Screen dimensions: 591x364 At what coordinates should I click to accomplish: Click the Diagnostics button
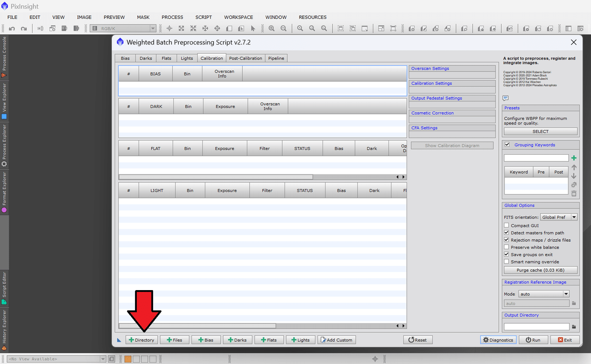498,340
